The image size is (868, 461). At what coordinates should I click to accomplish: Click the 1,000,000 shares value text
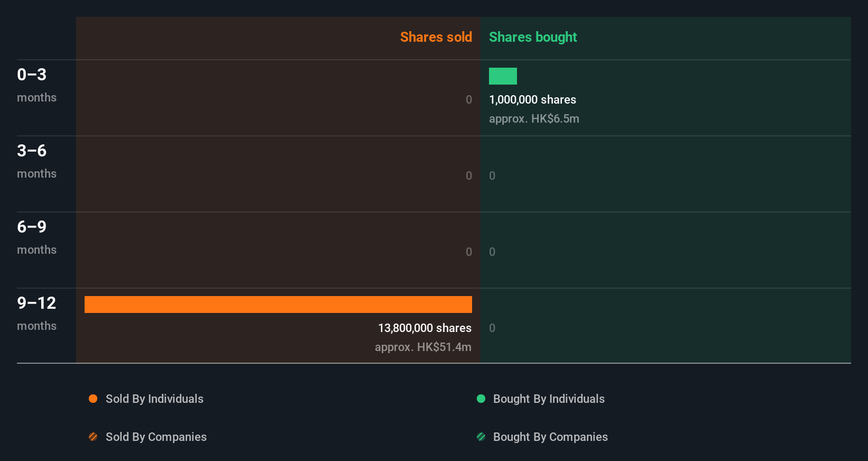pos(532,99)
